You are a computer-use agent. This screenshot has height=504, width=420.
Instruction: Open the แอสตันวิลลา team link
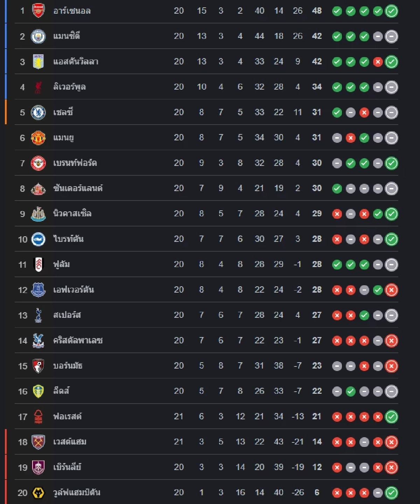pos(76,62)
